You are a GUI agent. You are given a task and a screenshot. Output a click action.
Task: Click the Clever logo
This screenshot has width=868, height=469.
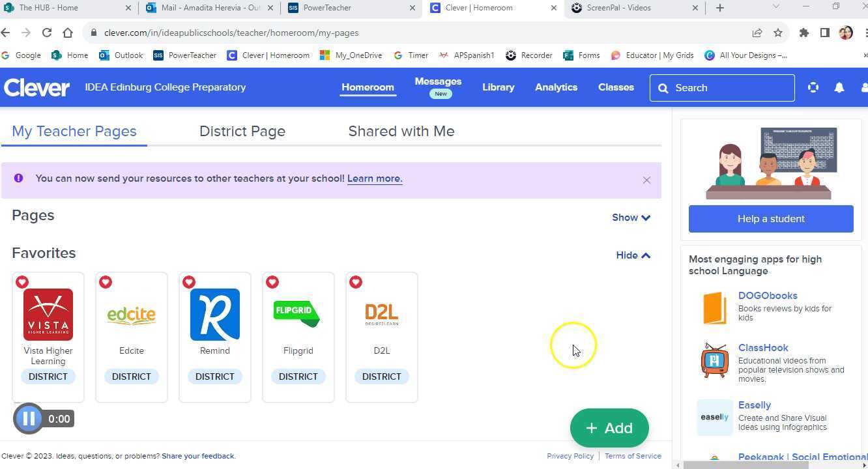36,87
